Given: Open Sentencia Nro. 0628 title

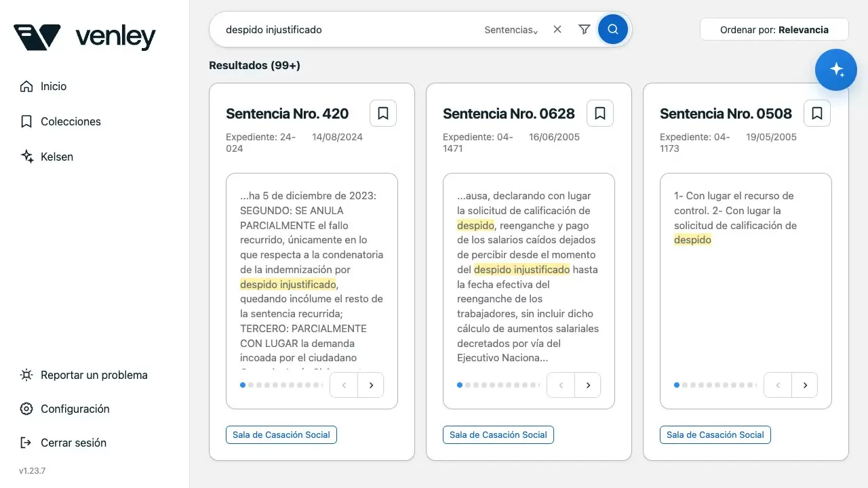Looking at the screenshot, I should point(509,113).
